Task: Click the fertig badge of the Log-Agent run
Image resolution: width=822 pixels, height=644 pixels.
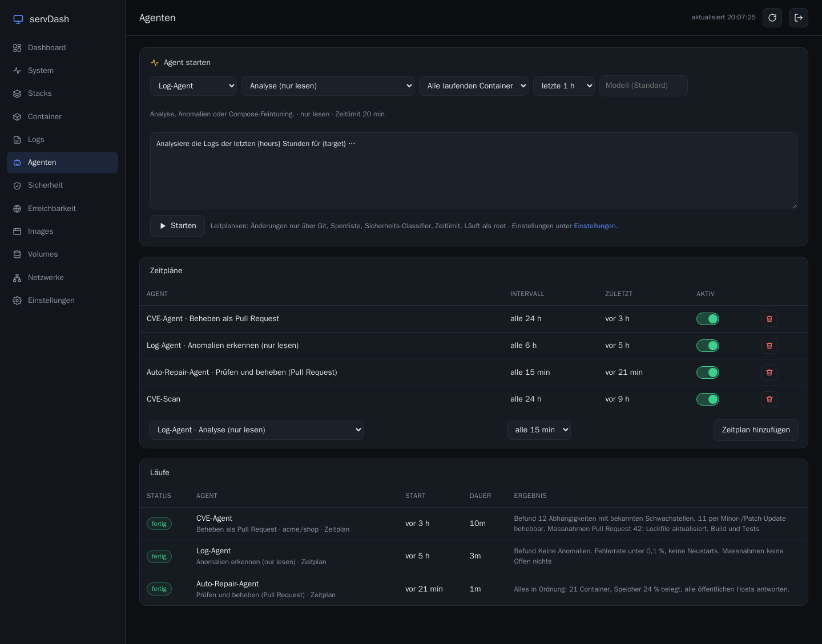Action: (159, 556)
